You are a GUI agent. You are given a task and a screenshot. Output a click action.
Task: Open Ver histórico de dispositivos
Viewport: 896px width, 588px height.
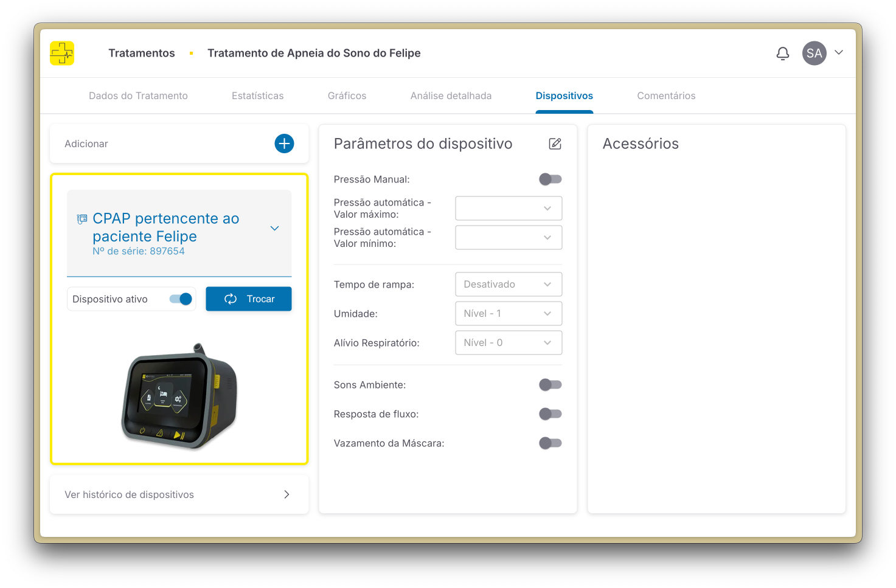point(129,494)
